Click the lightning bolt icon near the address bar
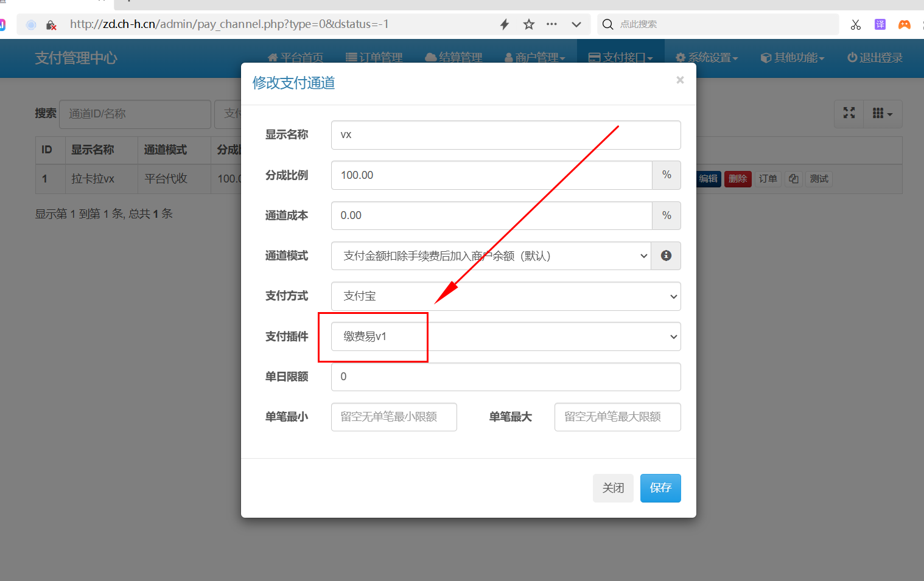 (x=504, y=24)
